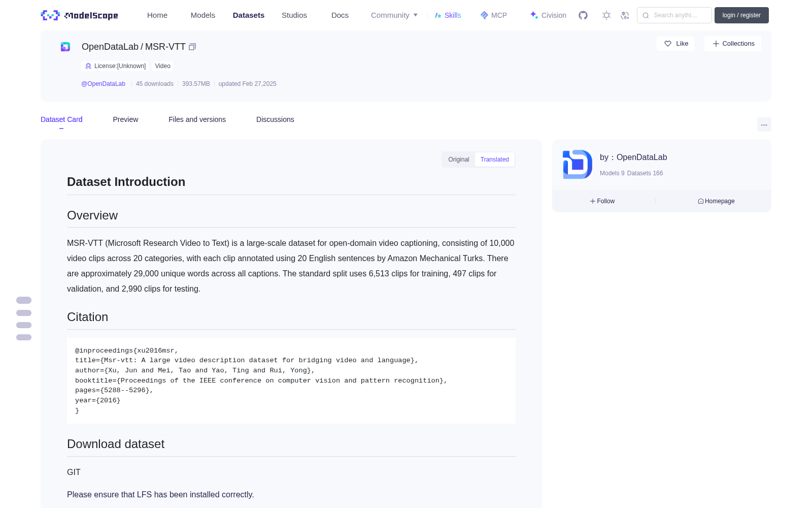The height and width of the screenshot is (508, 812).
Task: Open the GitHub icon link
Action: [x=583, y=15]
